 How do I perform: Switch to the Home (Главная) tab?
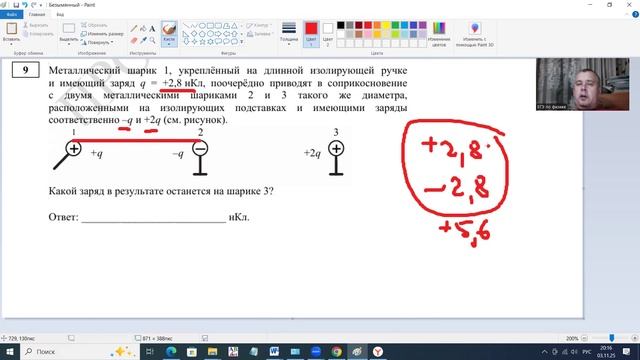[37, 15]
